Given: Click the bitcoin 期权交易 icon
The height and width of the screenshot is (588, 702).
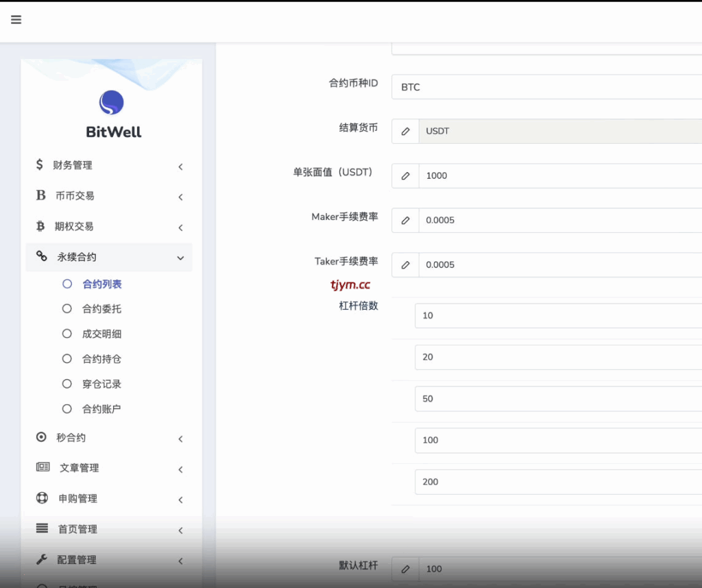Looking at the screenshot, I should tap(40, 226).
